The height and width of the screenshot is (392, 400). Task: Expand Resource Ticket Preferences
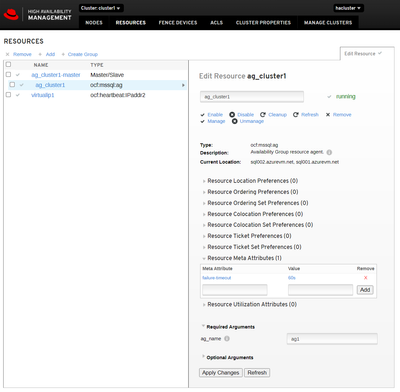[x=247, y=236]
